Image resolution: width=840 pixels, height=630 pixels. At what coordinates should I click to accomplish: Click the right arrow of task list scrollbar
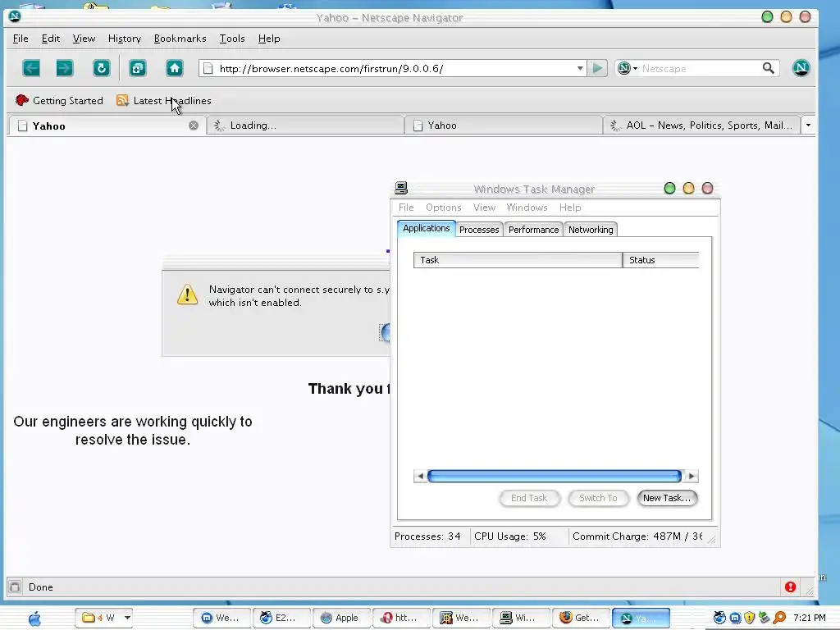pyautogui.click(x=691, y=476)
